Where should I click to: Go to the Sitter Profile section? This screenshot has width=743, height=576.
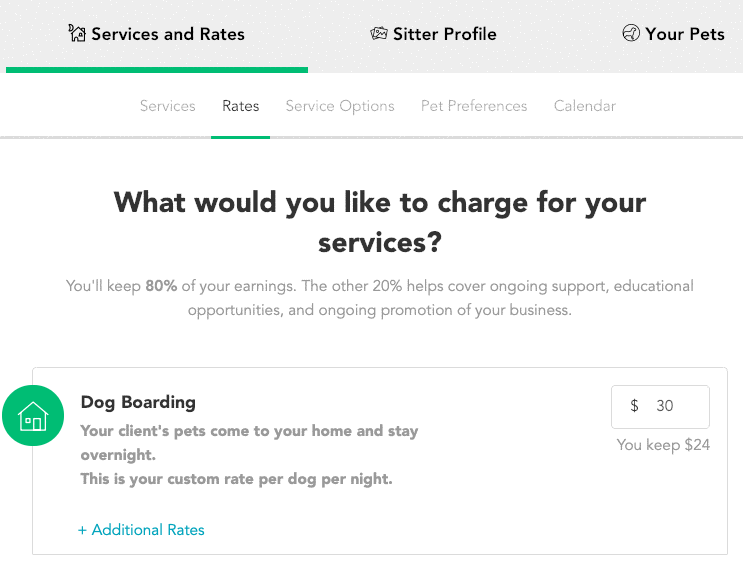(433, 34)
